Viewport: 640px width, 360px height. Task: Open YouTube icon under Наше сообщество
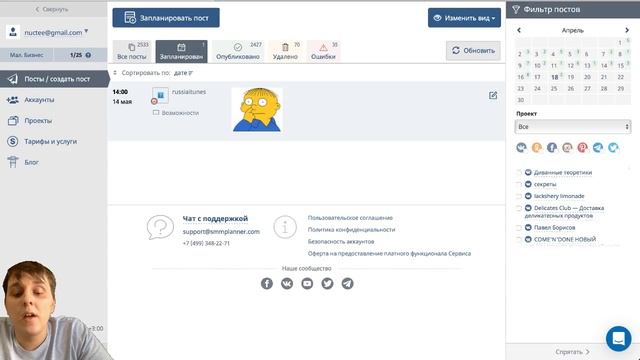307,283
